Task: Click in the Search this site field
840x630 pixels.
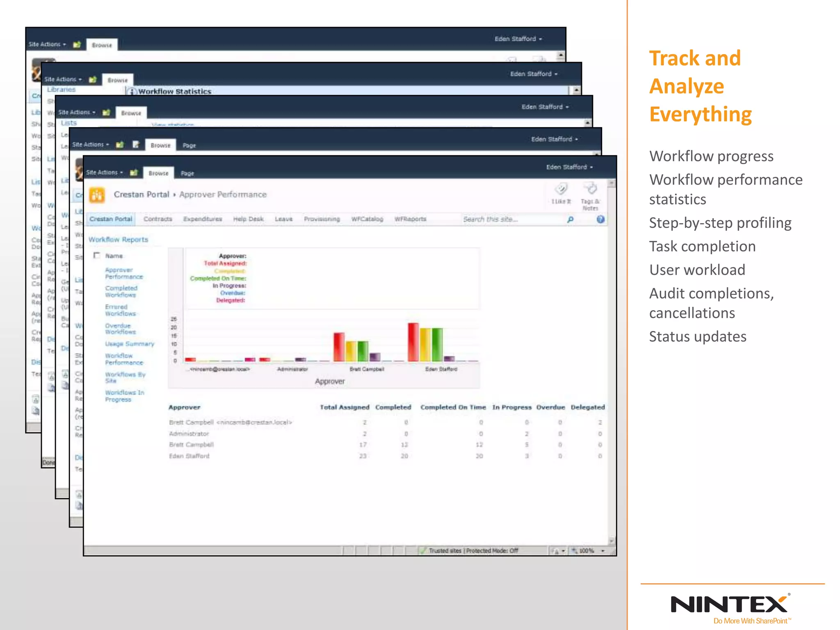Action: click(512, 219)
